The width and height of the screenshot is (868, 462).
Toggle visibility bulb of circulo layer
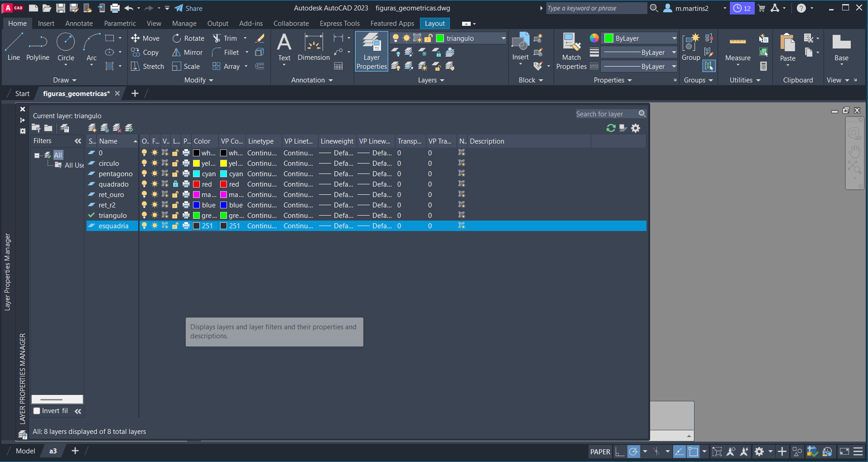point(145,163)
